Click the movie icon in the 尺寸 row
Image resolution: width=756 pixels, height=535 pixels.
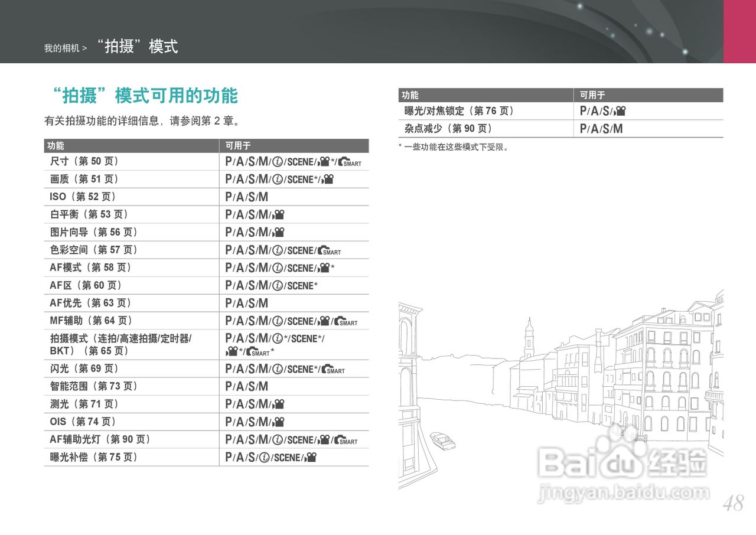pyautogui.click(x=324, y=162)
